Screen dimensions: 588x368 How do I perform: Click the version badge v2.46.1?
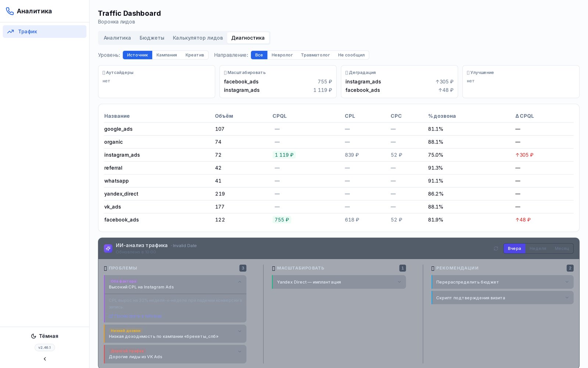coord(44,347)
